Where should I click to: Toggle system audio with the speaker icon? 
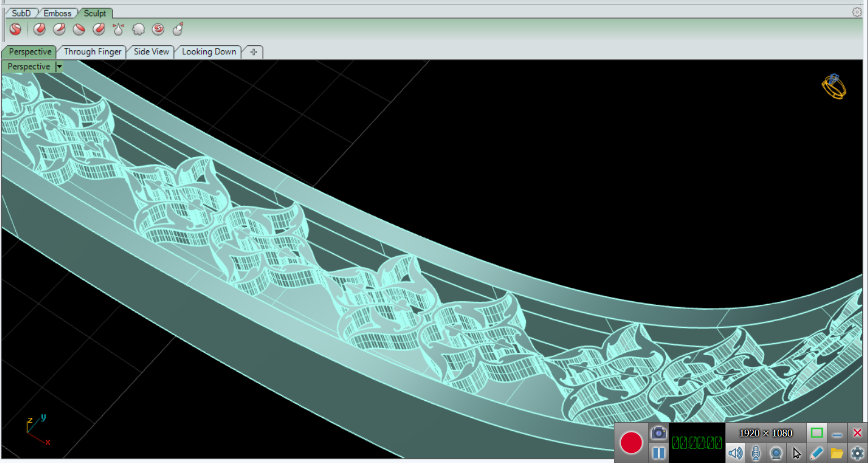click(735, 453)
